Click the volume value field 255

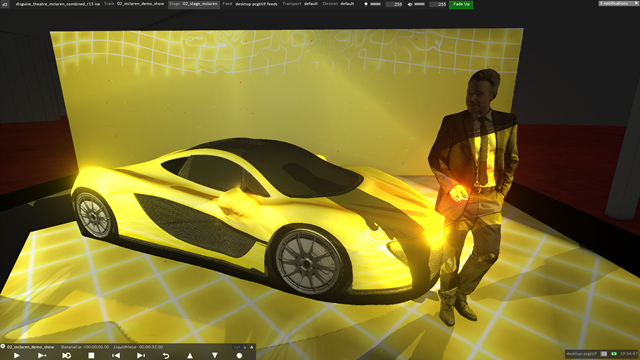pyautogui.click(x=438, y=4)
